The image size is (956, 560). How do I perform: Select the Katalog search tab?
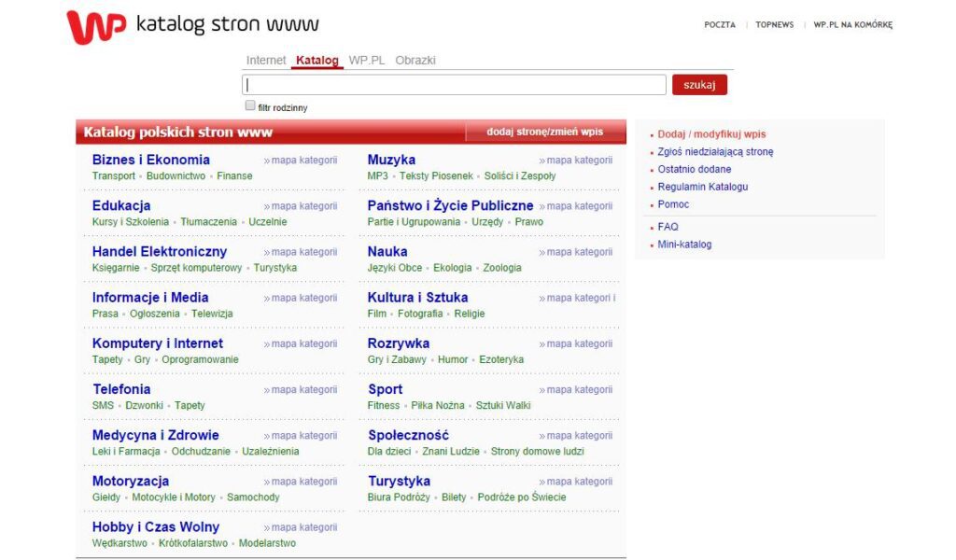317,61
